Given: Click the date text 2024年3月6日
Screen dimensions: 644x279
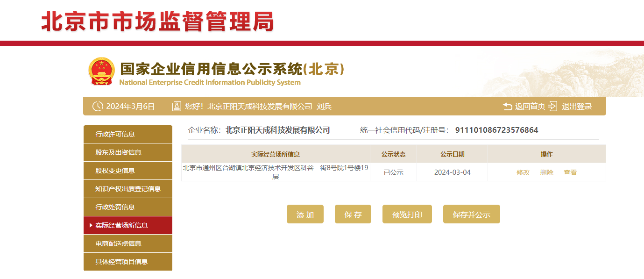Looking at the screenshot, I should pyautogui.click(x=130, y=107).
